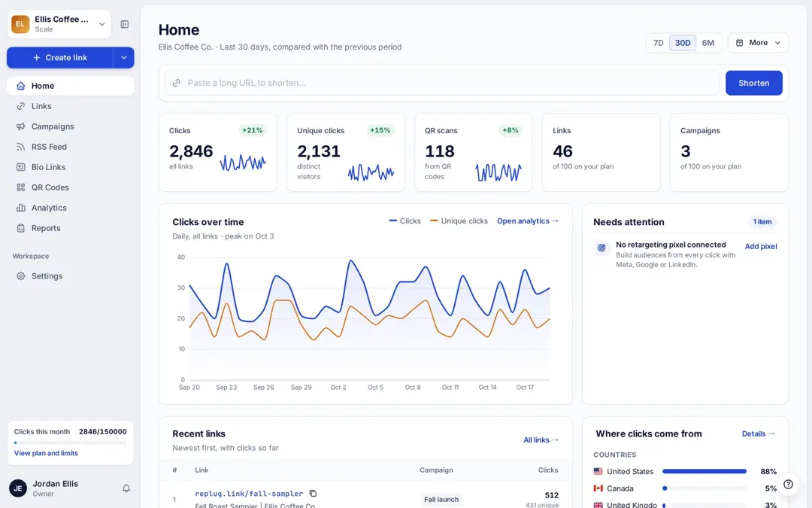Open the Clicks 2,846 stat card

click(x=217, y=152)
